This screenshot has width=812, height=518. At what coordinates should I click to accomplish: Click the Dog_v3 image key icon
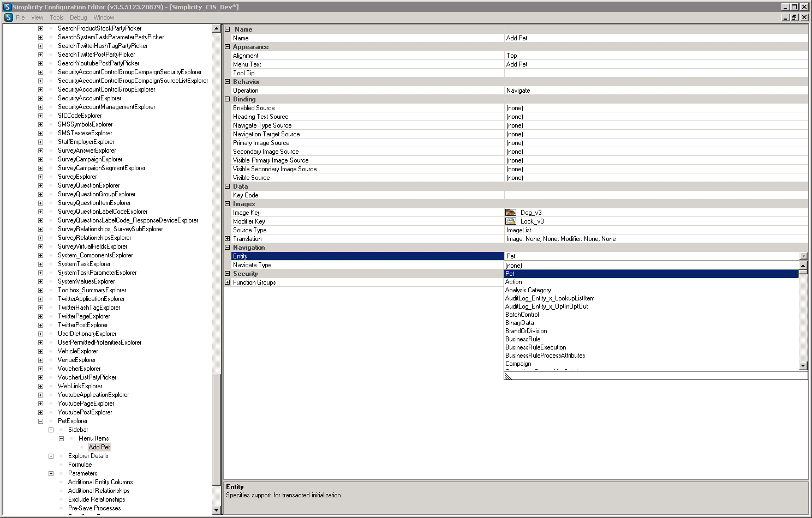(511, 213)
